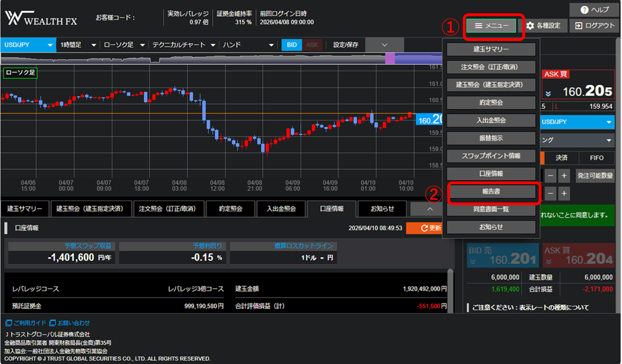Switch to the 約定照会 tab
Viewport: 622px width, 364px height.
click(231, 209)
